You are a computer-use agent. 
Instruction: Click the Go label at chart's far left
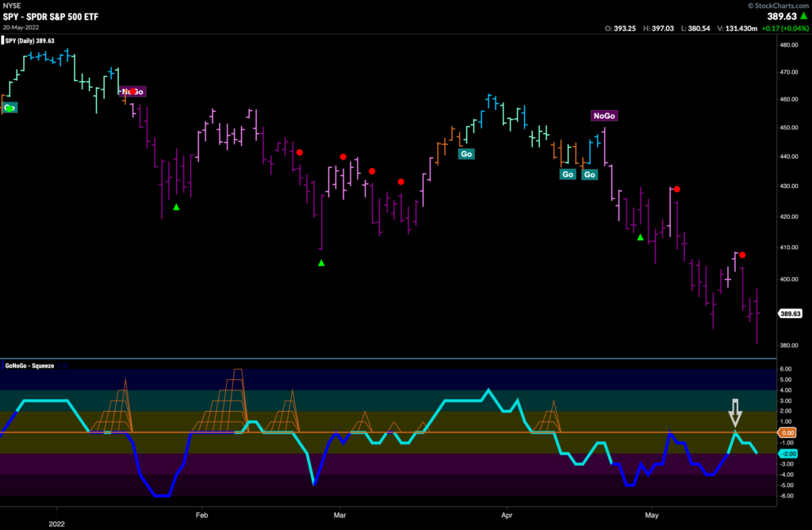pyautogui.click(x=10, y=108)
